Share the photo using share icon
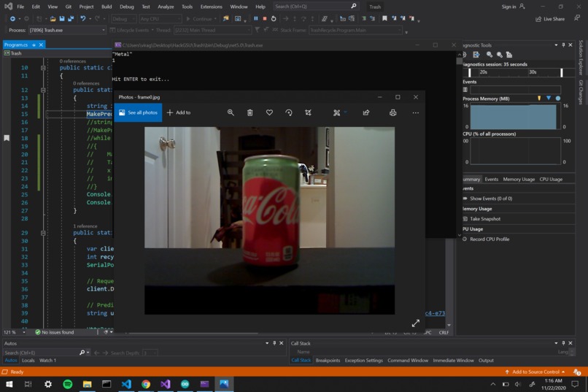 [366, 112]
